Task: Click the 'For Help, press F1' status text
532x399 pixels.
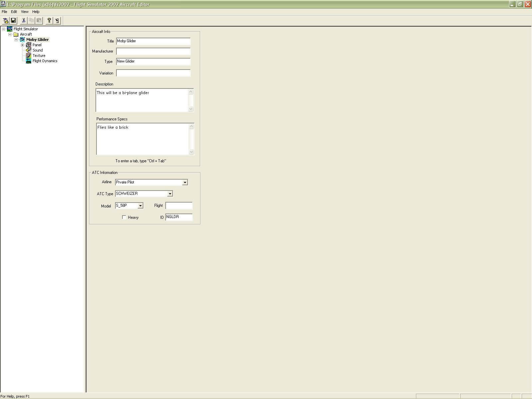Action: tap(15, 396)
